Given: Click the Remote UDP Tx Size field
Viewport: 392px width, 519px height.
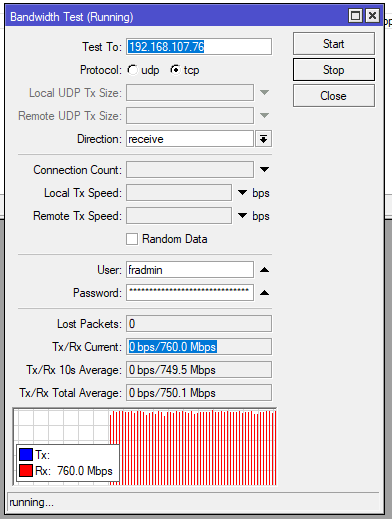Looking at the screenshot, I should tap(190, 115).
